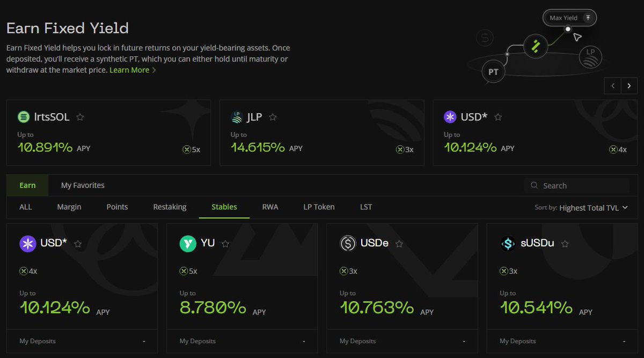Click the JLP token icon in featured card
Screen dimensions: 644x358
(x=237, y=116)
